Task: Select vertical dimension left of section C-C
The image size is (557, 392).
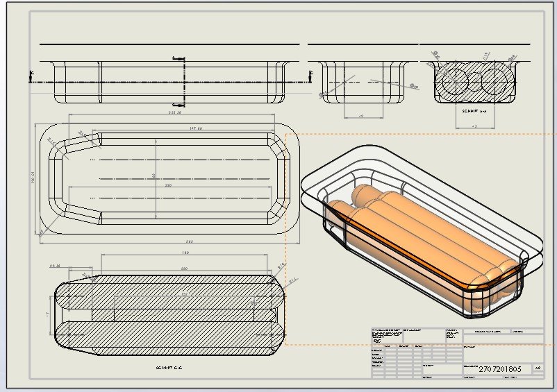Action: (x=48, y=314)
